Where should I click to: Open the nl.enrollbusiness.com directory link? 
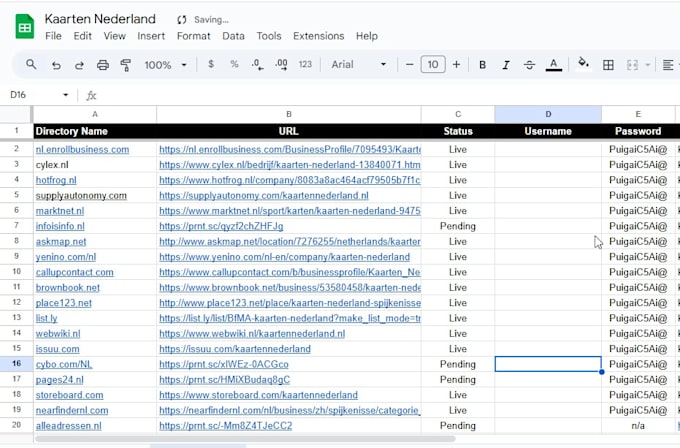[x=82, y=150]
